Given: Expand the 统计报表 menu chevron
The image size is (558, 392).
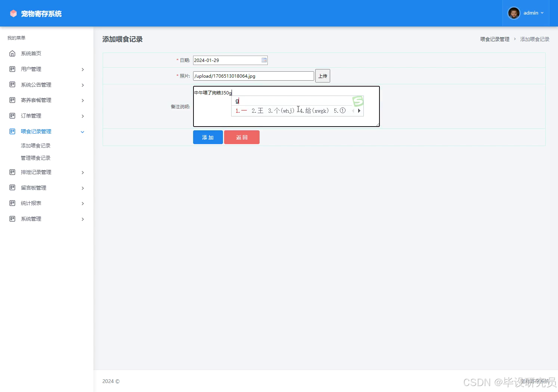Looking at the screenshot, I should (x=83, y=203).
